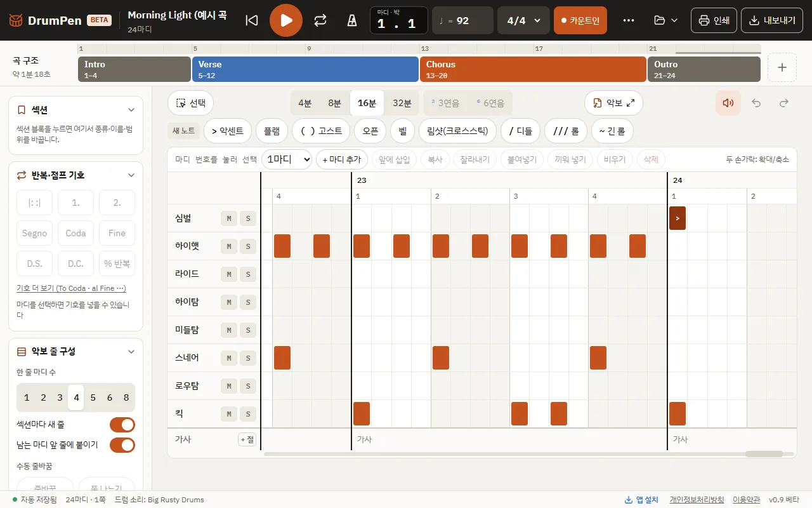Toggle the 카운트인 count-in button
This screenshot has height=508, width=812.
pos(580,20)
